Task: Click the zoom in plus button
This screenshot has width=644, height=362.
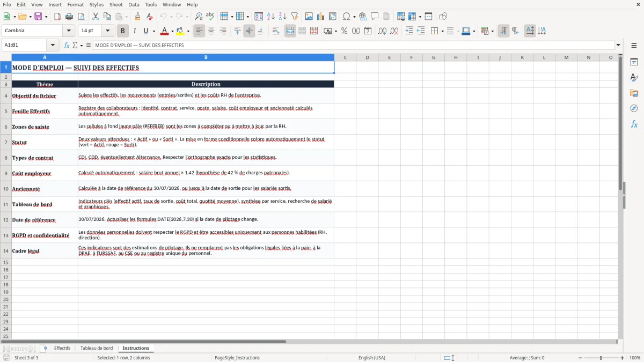Action: [x=623, y=358]
